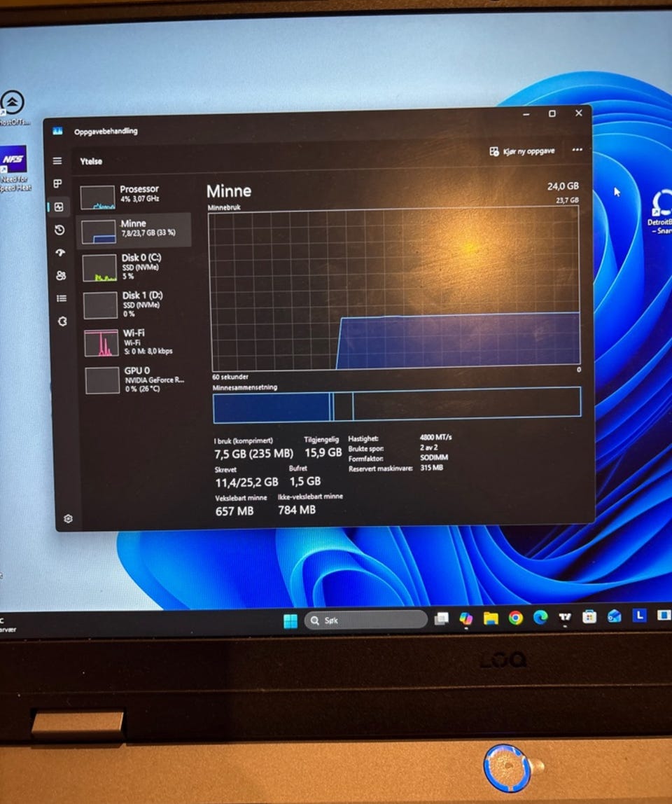Open App history from the sidebar
Screen dimensions: 672x804
click(59, 230)
